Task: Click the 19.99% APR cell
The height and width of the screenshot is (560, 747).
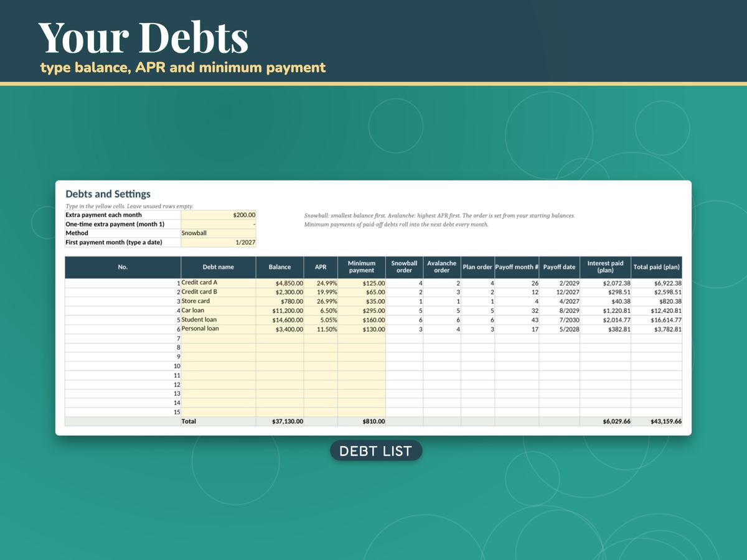Action: (321, 292)
